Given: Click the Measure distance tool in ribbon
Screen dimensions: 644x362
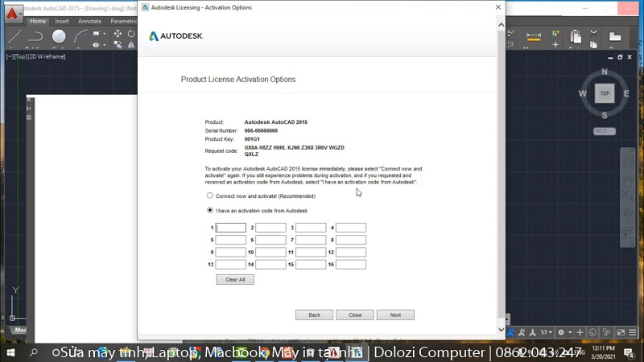Looking at the screenshot, I should click(534, 37).
